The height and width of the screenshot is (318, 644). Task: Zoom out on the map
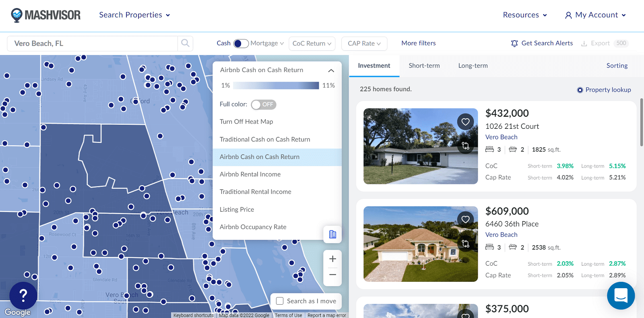click(x=332, y=275)
